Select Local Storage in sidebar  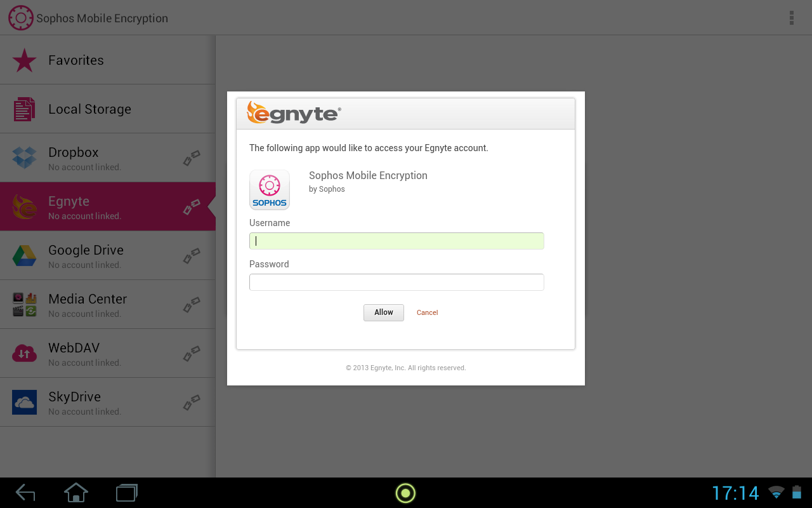(x=108, y=109)
